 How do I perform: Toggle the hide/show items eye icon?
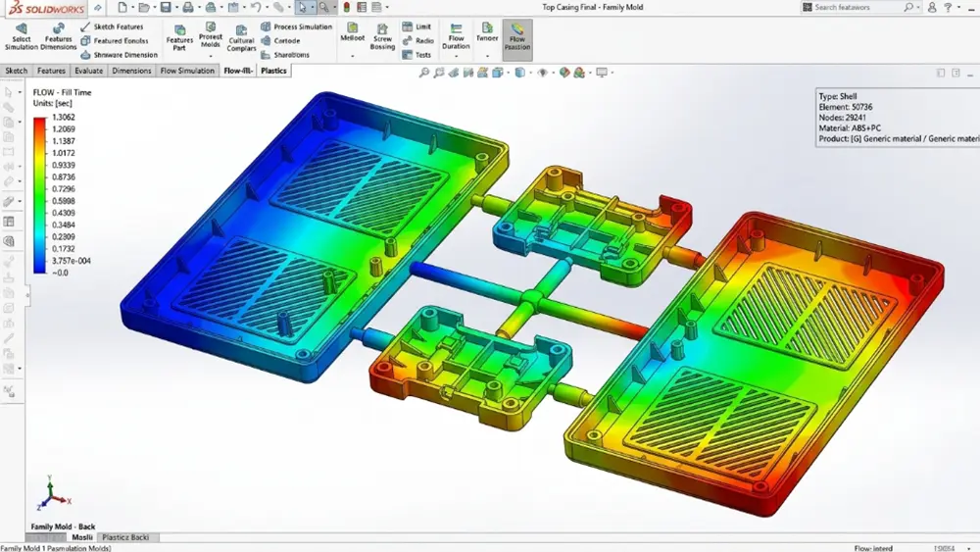[x=543, y=73]
